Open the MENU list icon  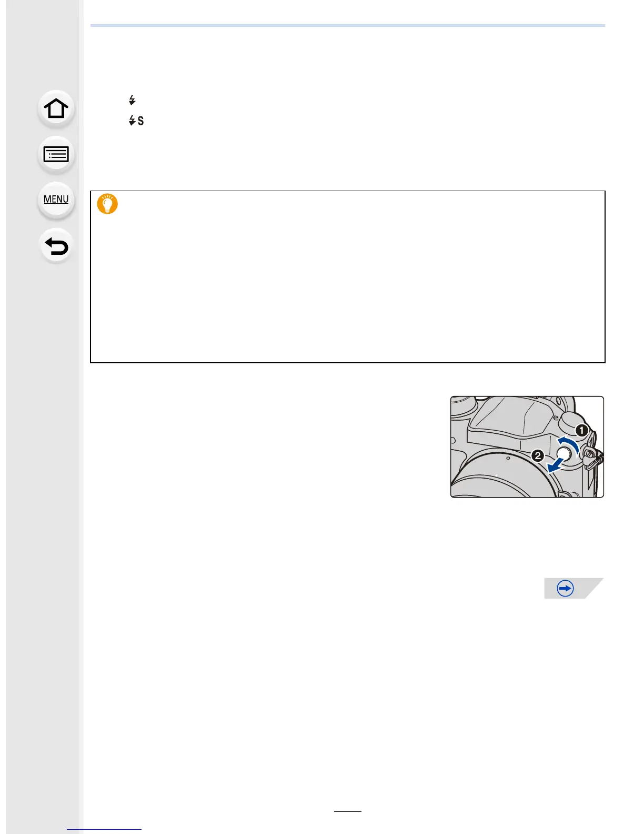tap(56, 200)
